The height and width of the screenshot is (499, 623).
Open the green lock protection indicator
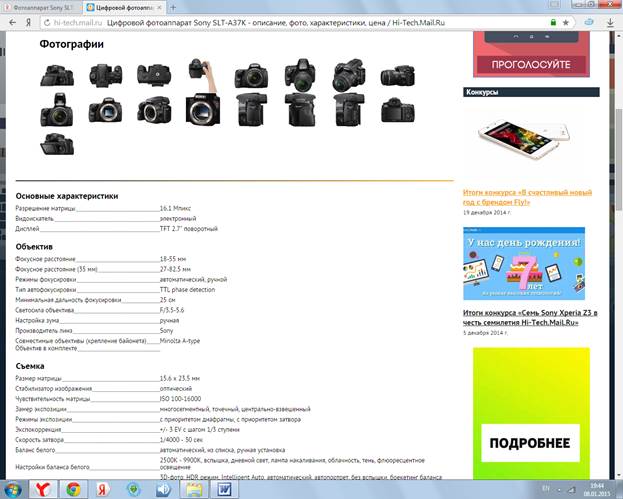point(553,23)
